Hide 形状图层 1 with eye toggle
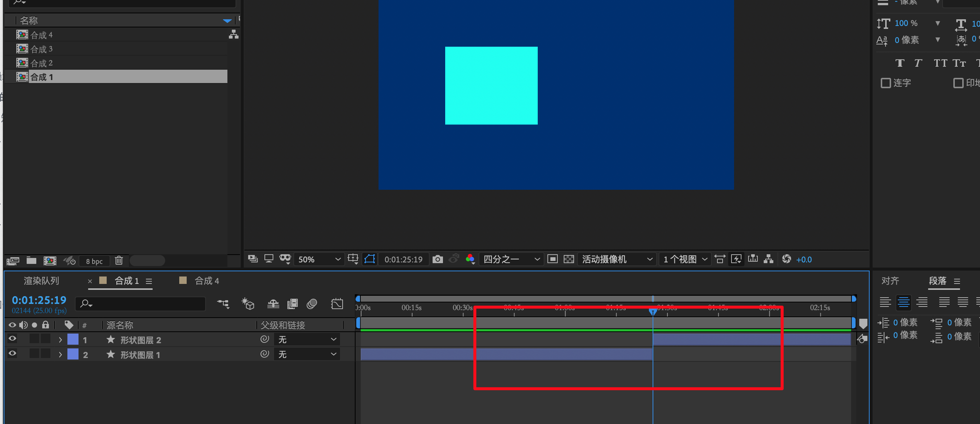This screenshot has width=980, height=424. (x=12, y=353)
